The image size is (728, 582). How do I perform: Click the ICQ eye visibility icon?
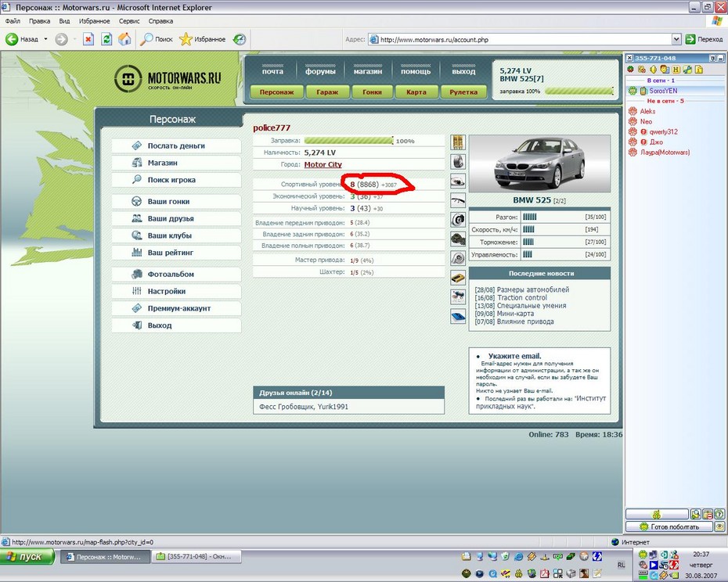pyautogui.click(x=719, y=526)
